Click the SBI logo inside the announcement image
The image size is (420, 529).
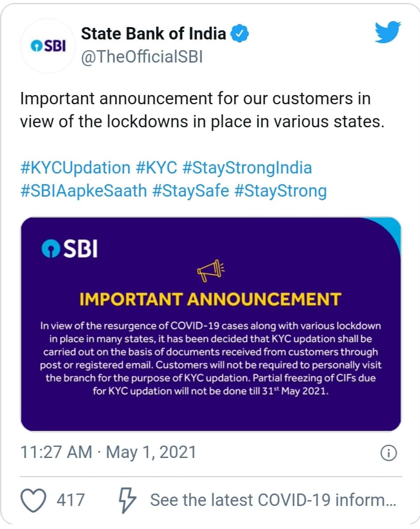tap(70, 249)
